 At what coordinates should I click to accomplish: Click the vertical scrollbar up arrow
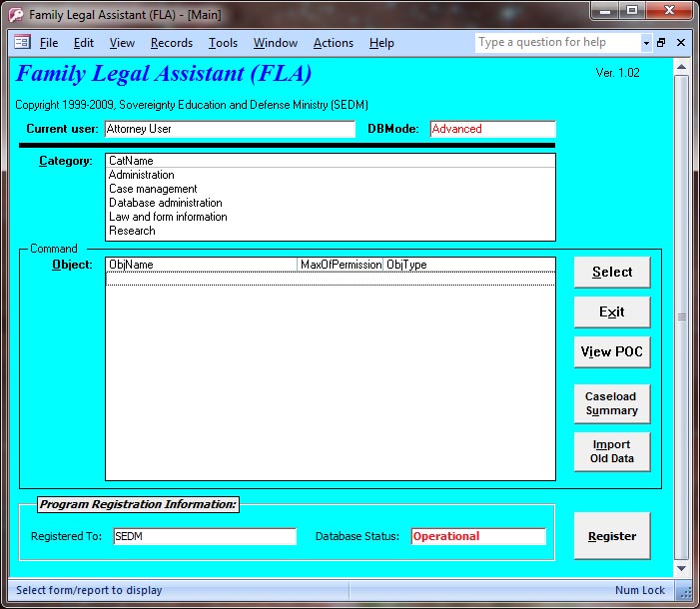681,67
